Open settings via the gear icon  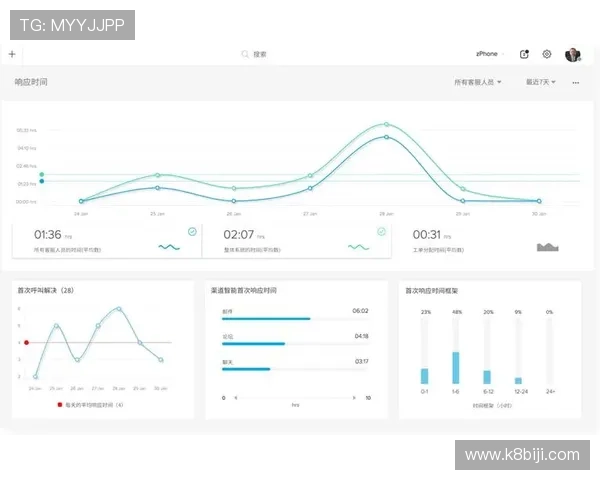547,54
